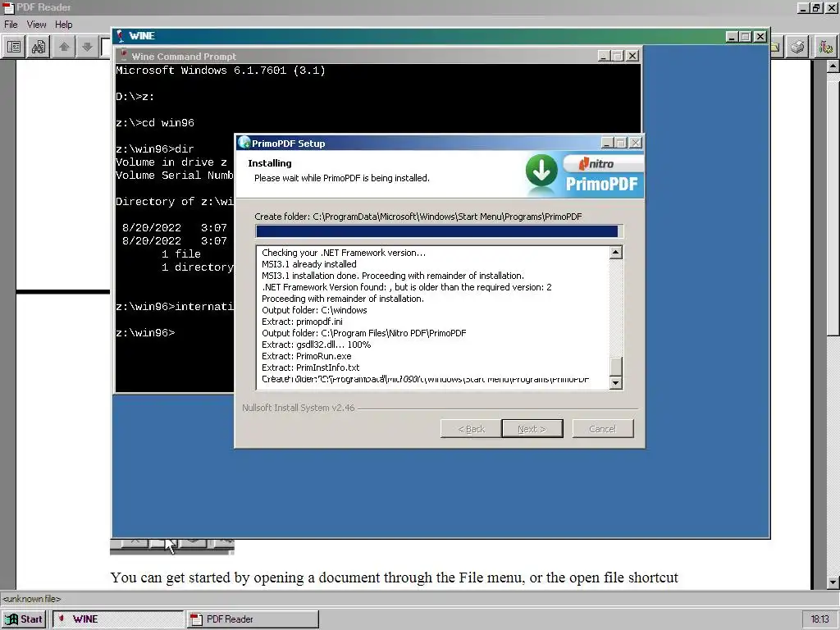Image resolution: width=840 pixels, height=630 pixels.
Task: Open the Help menu in PDF Reader
Action: 63,24
